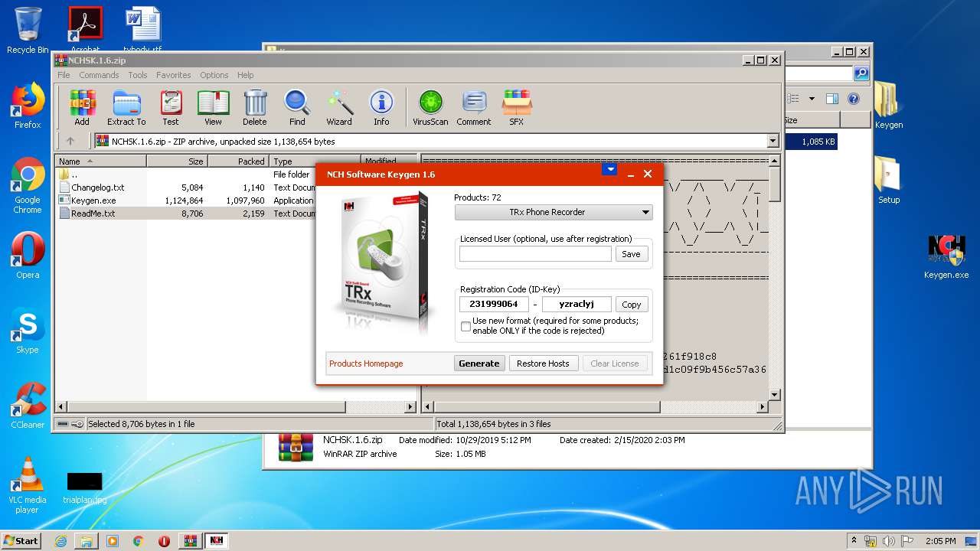Click the Start button
This screenshot has width=980, height=551.
[x=21, y=541]
